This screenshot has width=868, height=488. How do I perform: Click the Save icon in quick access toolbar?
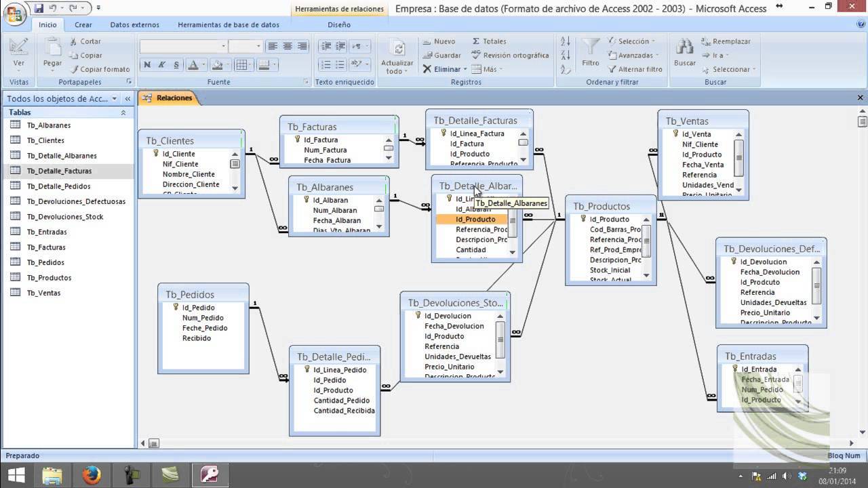39,8
